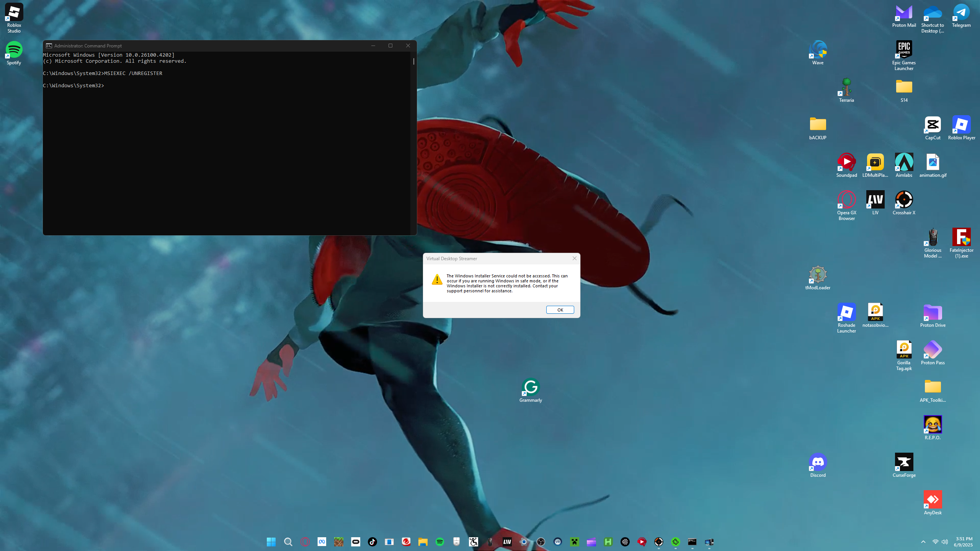
Task: Open File Explorer from the taskbar
Action: pyautogui.click(x=423, y=542)
